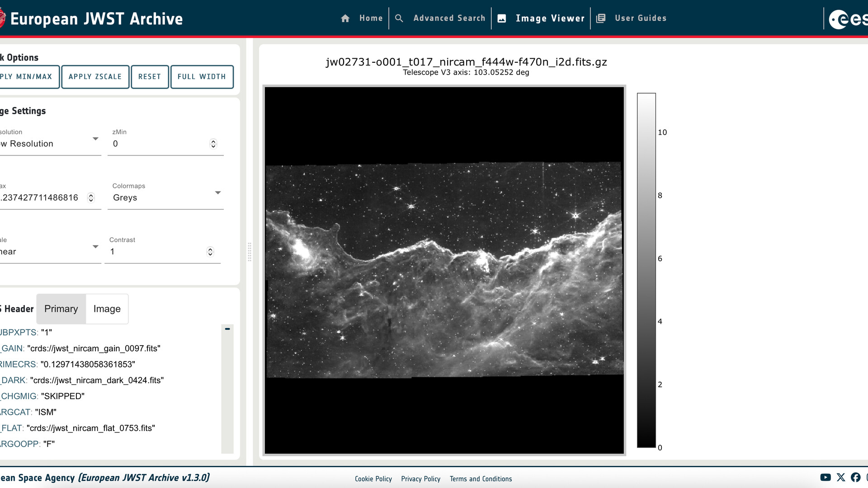Click the Home house icon
This screenshot has width=868, height=488.
pos(345,19)
